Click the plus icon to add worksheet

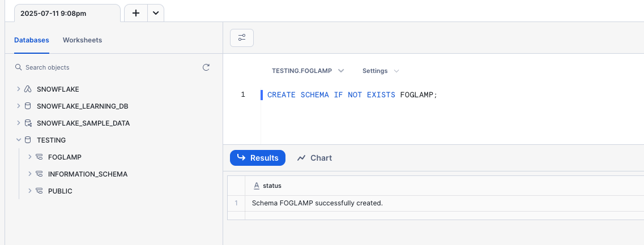(x=136, y=14)
